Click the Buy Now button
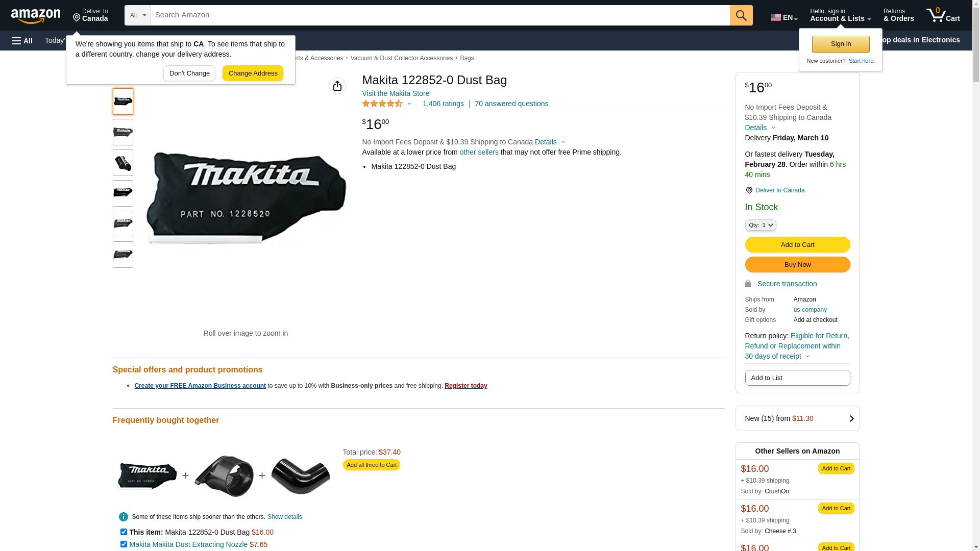 tap(797, 265)
